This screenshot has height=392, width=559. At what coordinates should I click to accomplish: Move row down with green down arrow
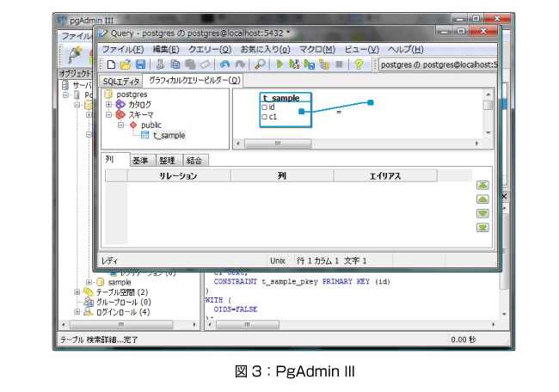(x=482, y=213)
